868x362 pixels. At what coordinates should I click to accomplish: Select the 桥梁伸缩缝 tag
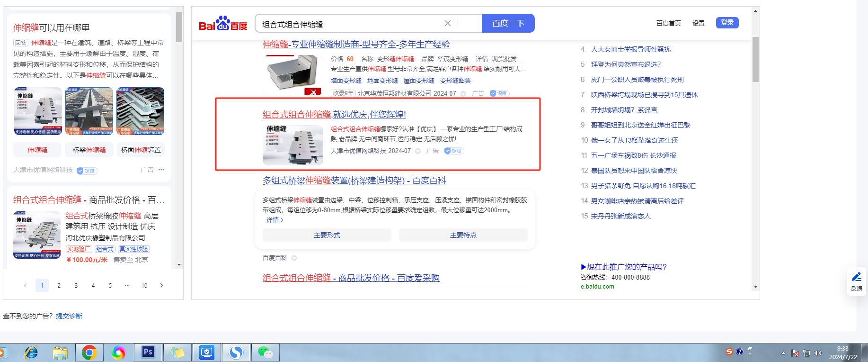[89, 150]
